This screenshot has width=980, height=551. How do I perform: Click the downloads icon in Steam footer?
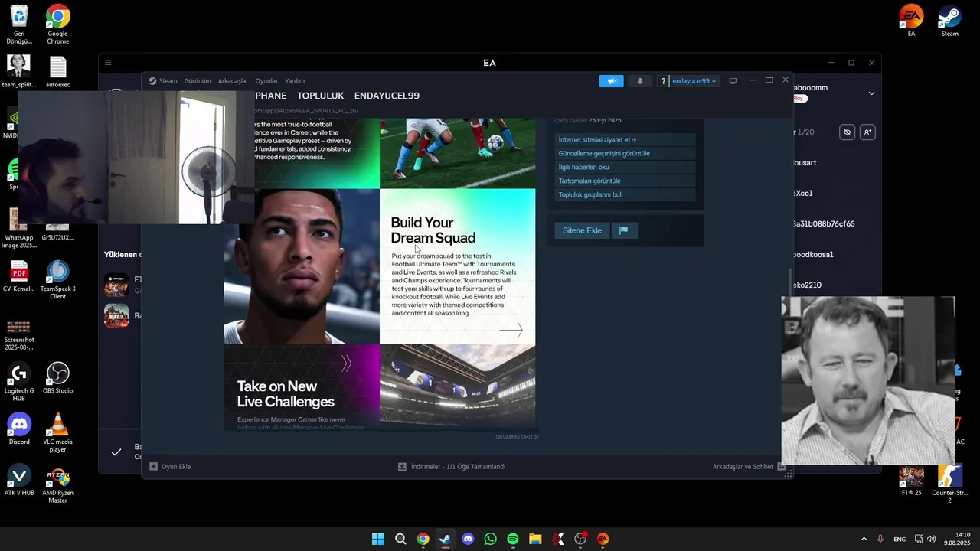(x=402, y=466)
